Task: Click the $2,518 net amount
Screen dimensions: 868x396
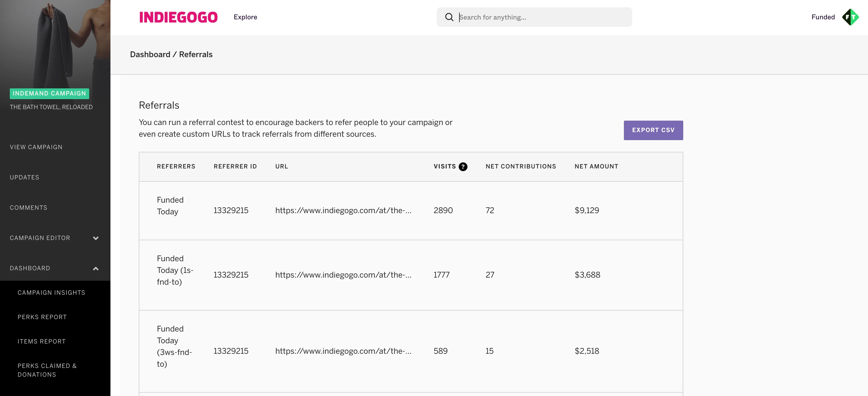Action: click(x=587, y=351)
